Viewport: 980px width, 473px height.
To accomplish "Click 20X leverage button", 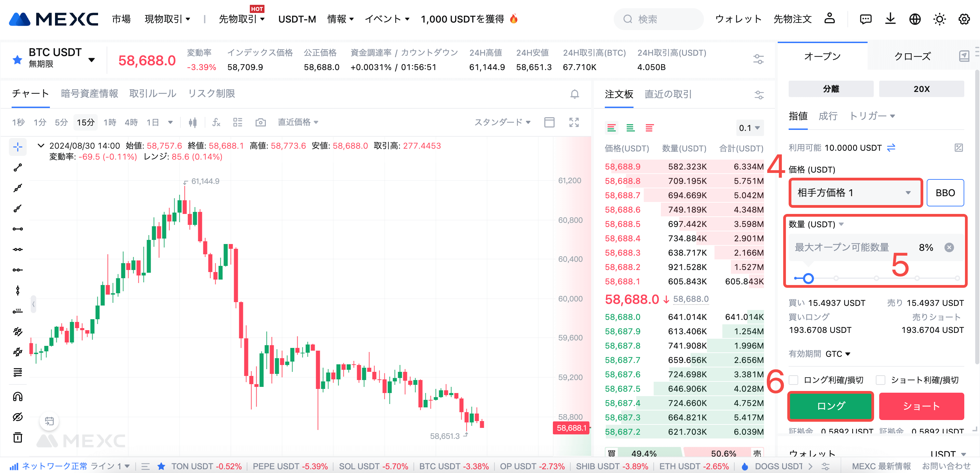I will [922, 89].
